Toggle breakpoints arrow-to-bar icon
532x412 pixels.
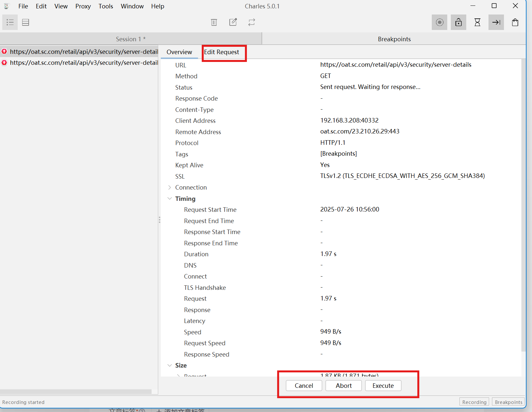pos(496,22)
